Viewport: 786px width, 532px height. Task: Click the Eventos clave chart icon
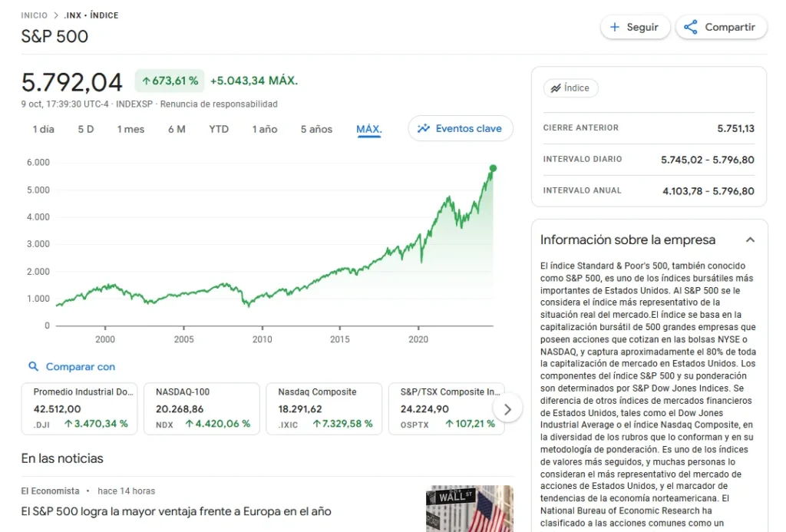424,129
